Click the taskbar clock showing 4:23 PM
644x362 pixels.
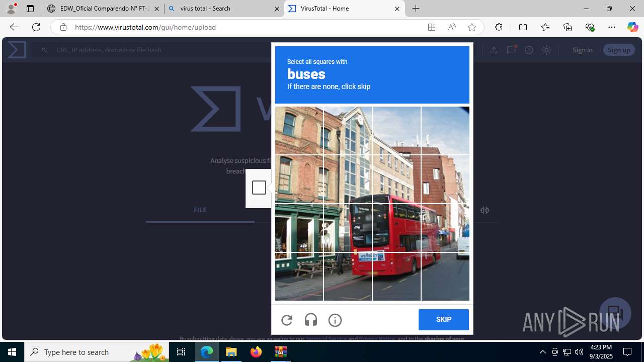click(x=601, y=352)
